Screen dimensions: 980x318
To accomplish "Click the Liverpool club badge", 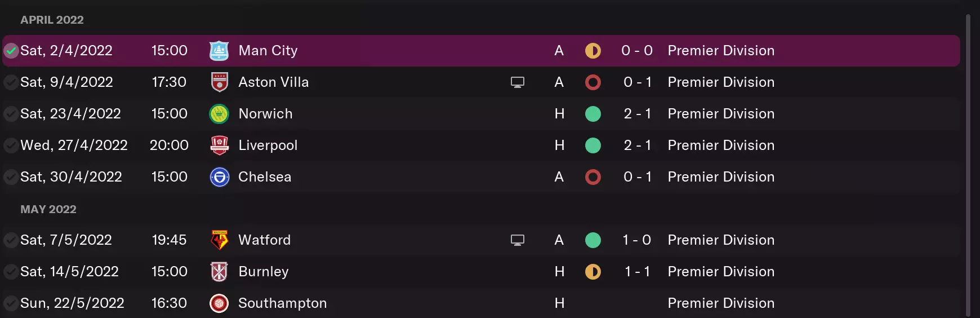I will click(x=219, y=145).
